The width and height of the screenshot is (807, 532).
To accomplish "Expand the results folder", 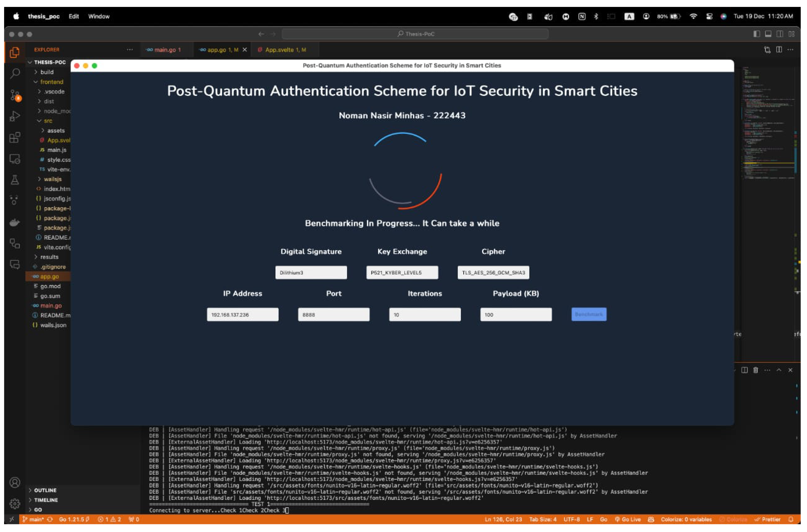I will tap(49, 257).
